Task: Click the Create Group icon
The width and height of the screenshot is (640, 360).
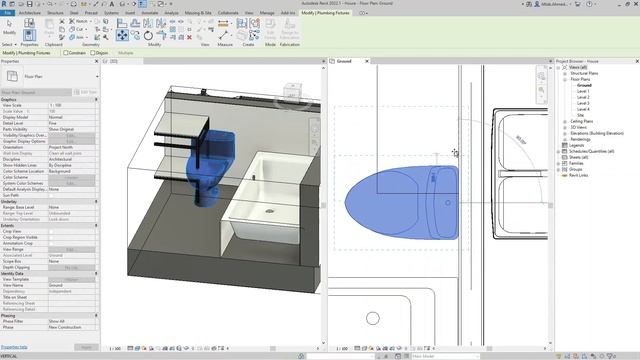Action: click(x=254, y=23)
